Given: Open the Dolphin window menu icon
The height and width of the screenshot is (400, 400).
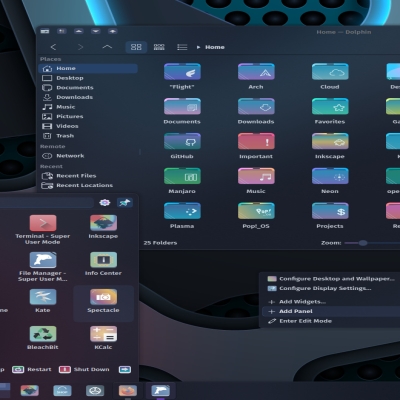Looking at the screenshot, I should (45, 31).
